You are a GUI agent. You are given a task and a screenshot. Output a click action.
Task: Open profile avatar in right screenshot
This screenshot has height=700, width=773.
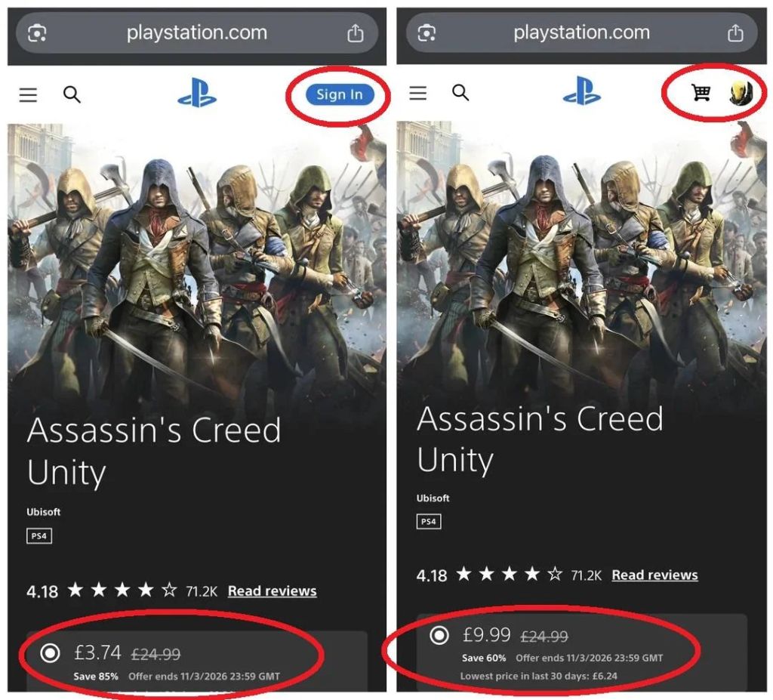741,93
